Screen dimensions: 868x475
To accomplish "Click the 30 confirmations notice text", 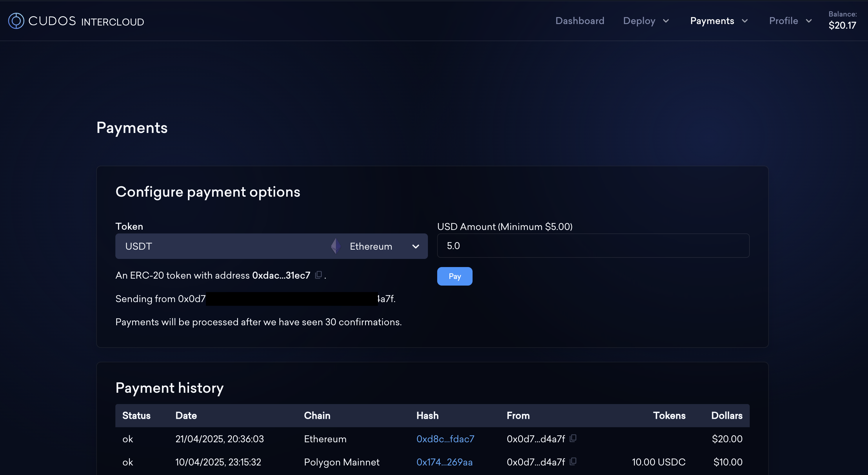I will tap(258, 322).
